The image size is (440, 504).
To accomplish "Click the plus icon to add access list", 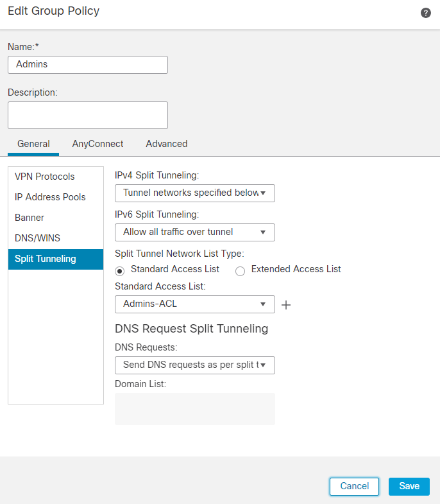I will (x=286, y=305).
